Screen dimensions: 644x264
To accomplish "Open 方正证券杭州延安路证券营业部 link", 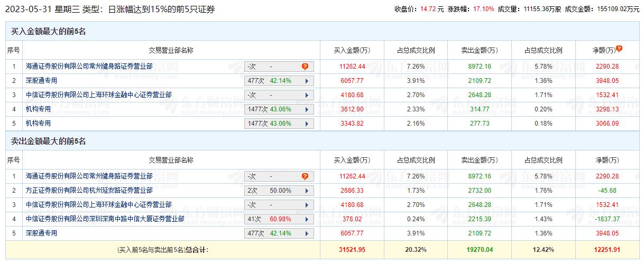I will pos(89,191).
